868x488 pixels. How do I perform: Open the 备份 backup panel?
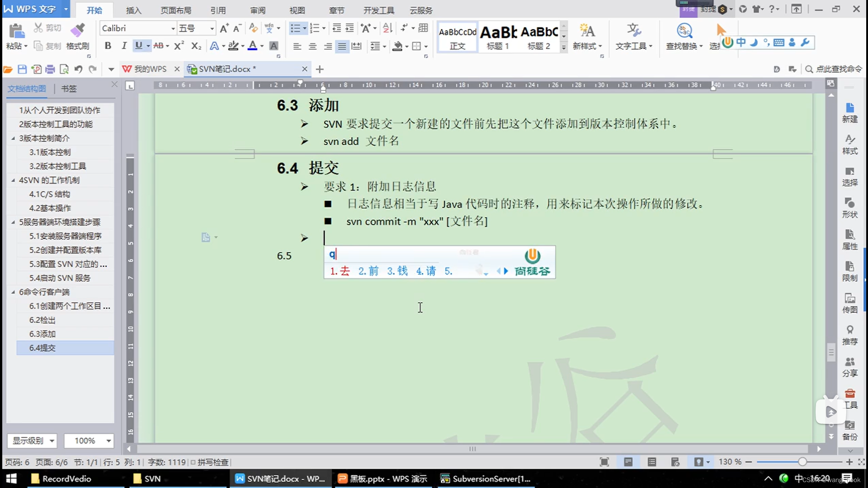click(849, 429)
